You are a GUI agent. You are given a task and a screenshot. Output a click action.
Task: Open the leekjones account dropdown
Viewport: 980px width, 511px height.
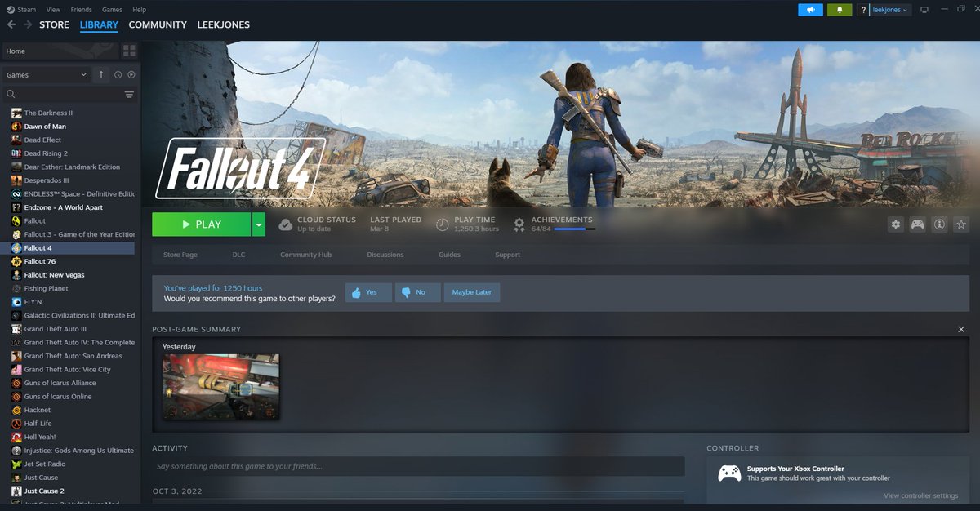pyautogui.click(x=891, y=10)
